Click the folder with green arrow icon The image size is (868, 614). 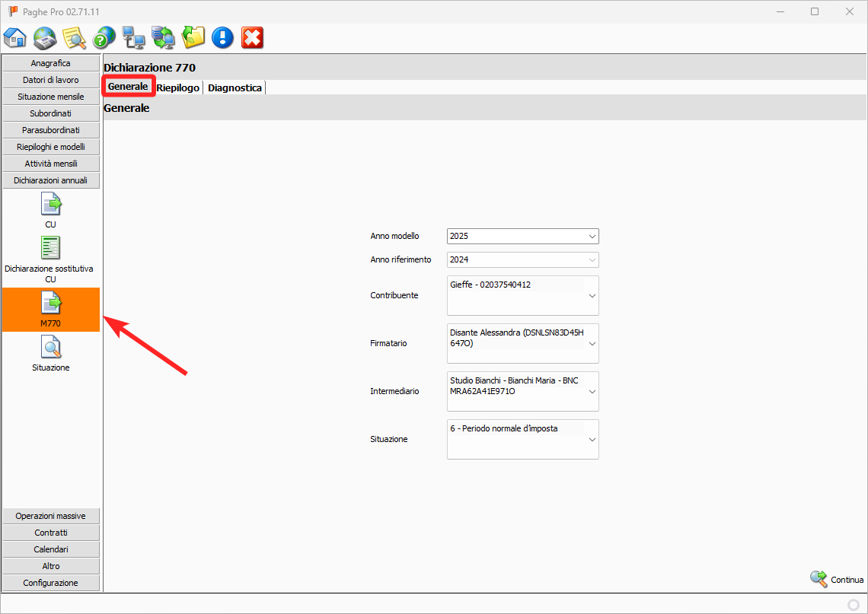click(x=193, y=37)
